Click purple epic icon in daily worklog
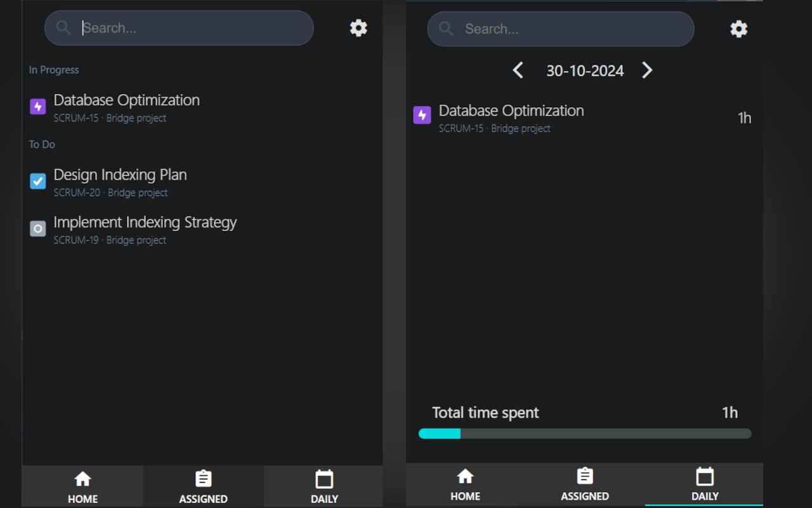Screen dimensions: 812x508 (x=422, y=116)
